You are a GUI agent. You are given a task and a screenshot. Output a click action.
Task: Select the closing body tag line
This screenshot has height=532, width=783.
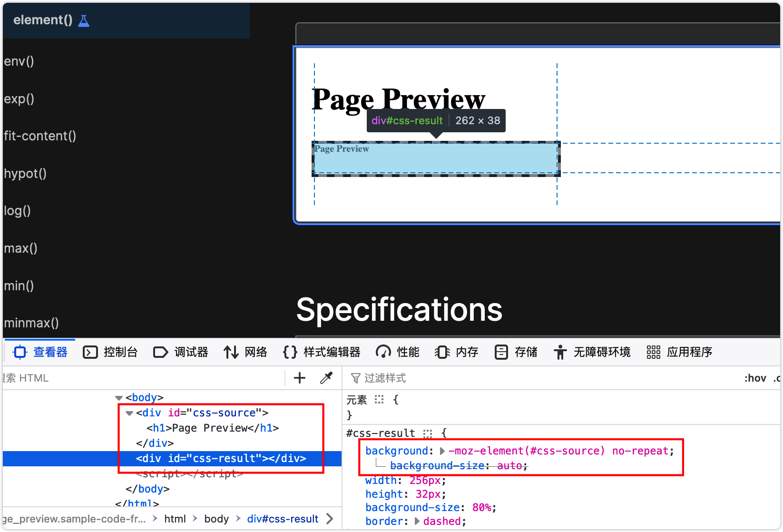147,489
